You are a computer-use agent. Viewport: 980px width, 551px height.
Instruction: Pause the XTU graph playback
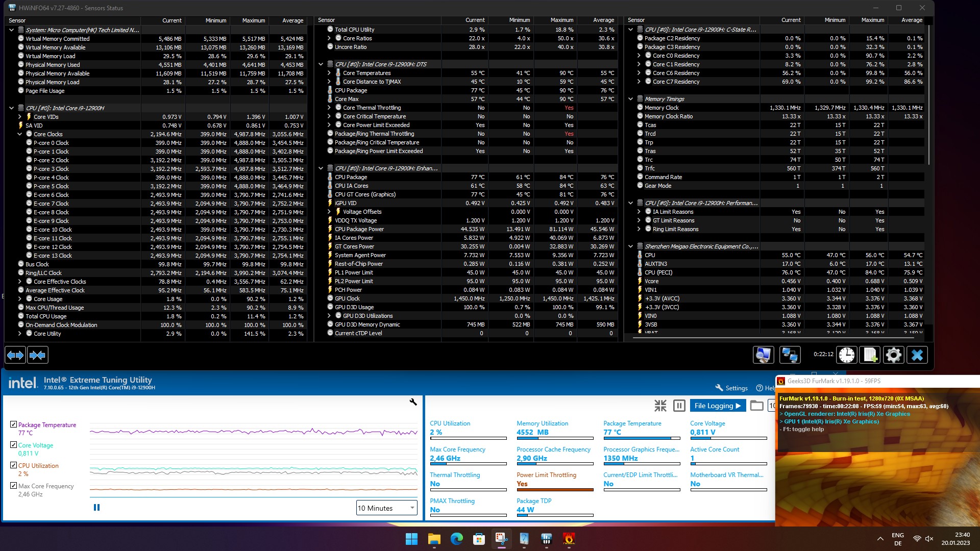[x=97, y=508]
